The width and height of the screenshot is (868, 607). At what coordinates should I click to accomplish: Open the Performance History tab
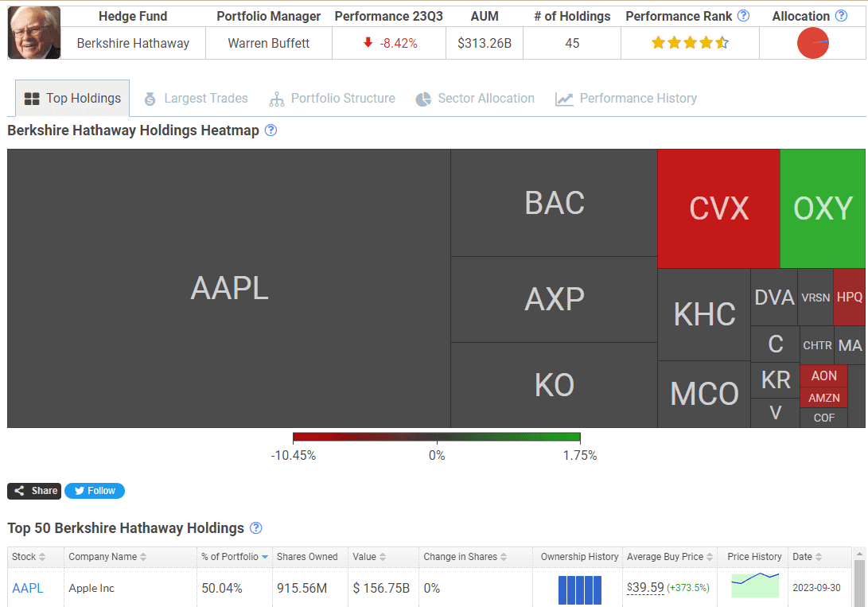coord(626,99)
